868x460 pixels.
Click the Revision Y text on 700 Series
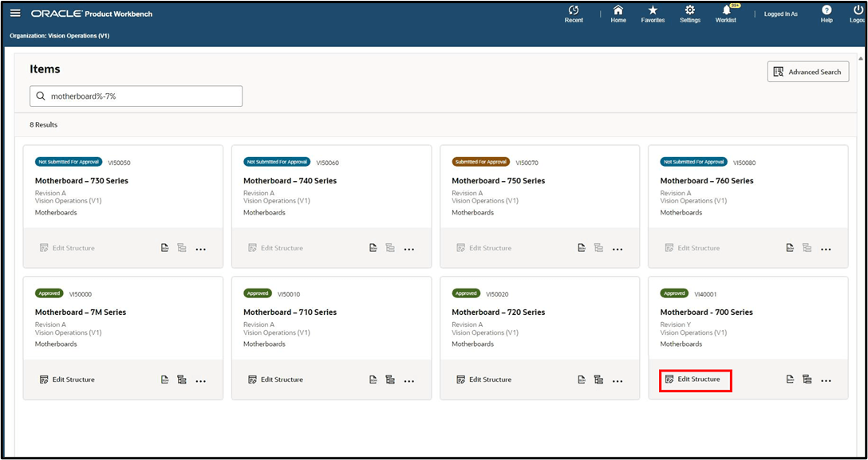pos(676,324)
